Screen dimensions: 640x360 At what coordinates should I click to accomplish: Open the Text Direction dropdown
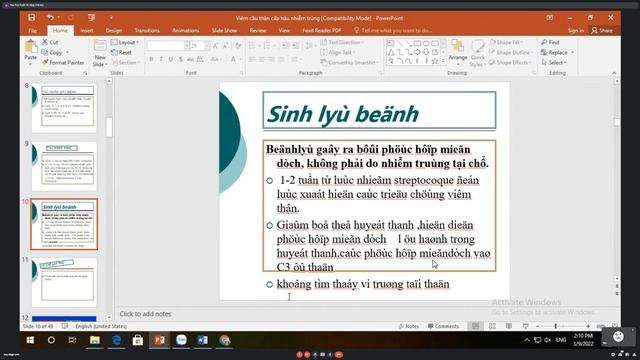coord(342,42)
